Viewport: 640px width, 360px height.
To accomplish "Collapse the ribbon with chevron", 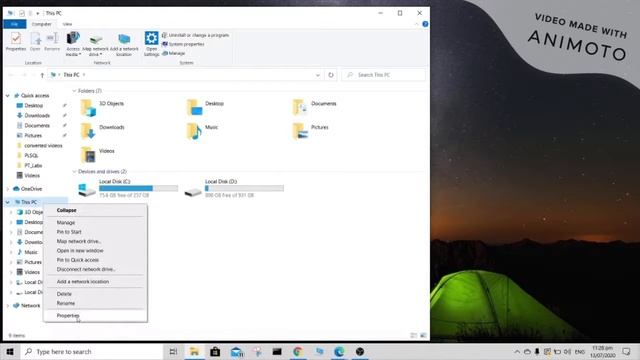I will point(416,24).
